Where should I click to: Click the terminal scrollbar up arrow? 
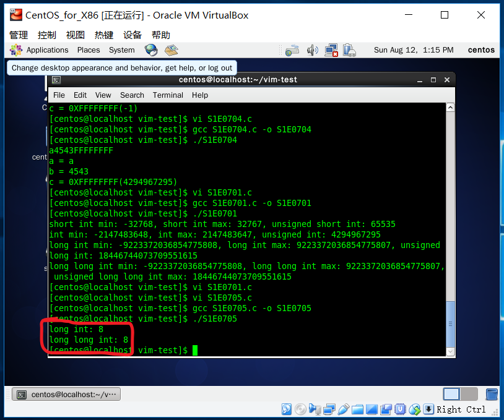point(450,108)
